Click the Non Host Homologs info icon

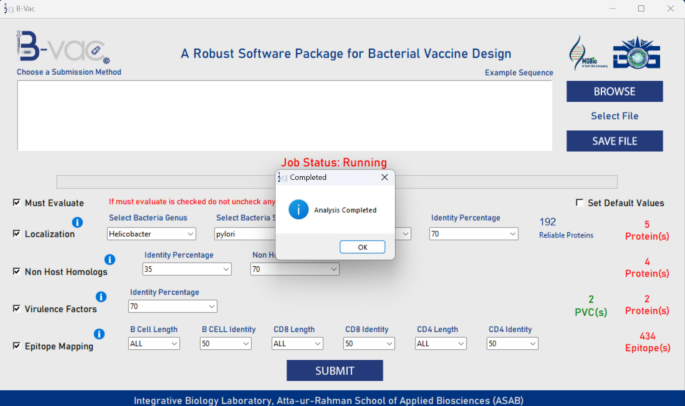click(x=110, y=260)
